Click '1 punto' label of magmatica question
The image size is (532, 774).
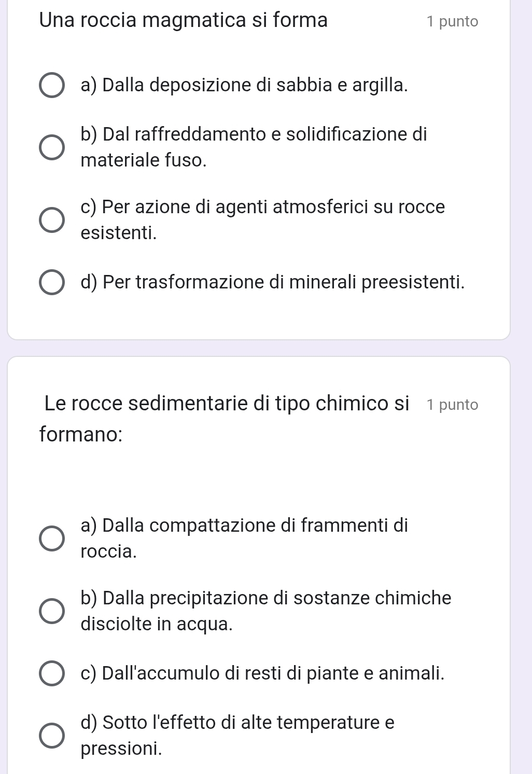tap(452, 22)
